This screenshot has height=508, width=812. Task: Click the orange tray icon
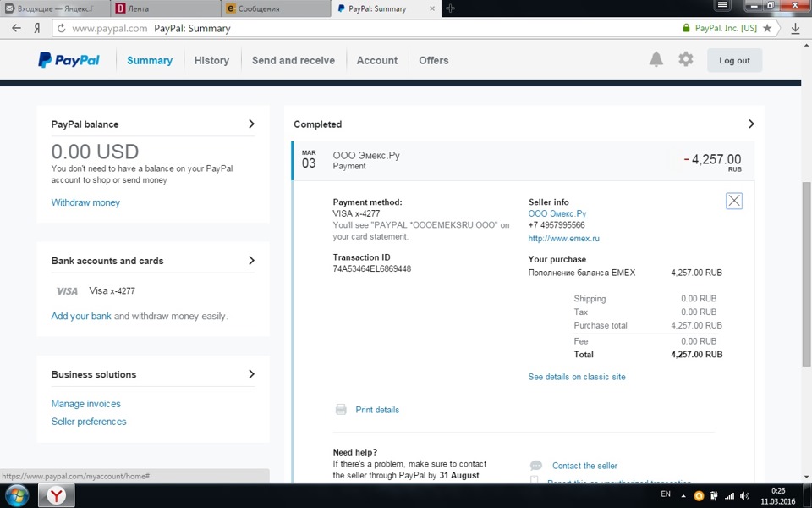[699, 496]
